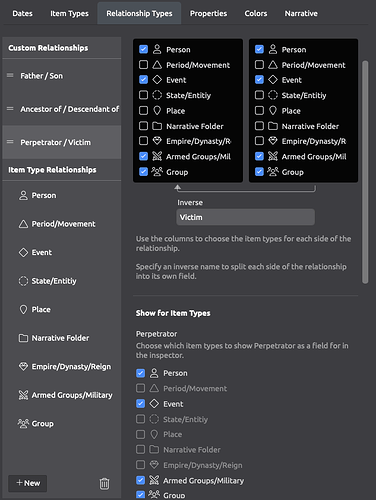
Task: Click Person icon in Show for Item Types
Action: coord(154,373)
